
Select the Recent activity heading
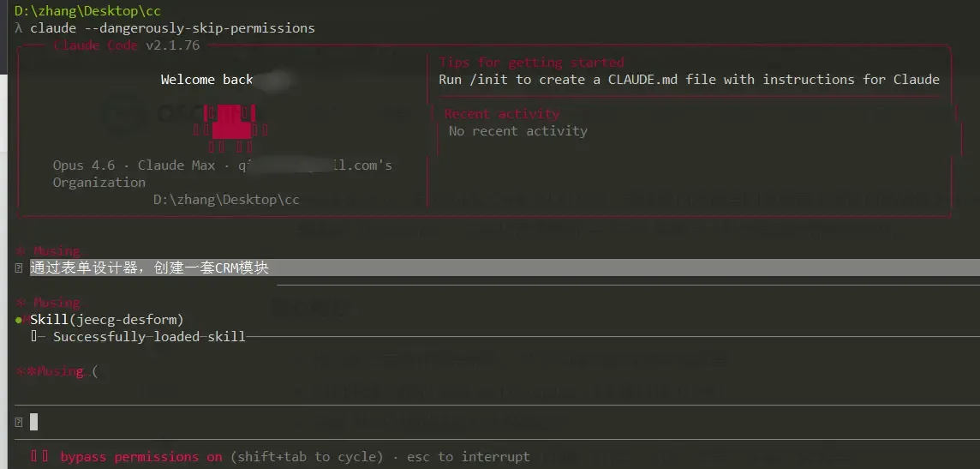coord(502,114)
